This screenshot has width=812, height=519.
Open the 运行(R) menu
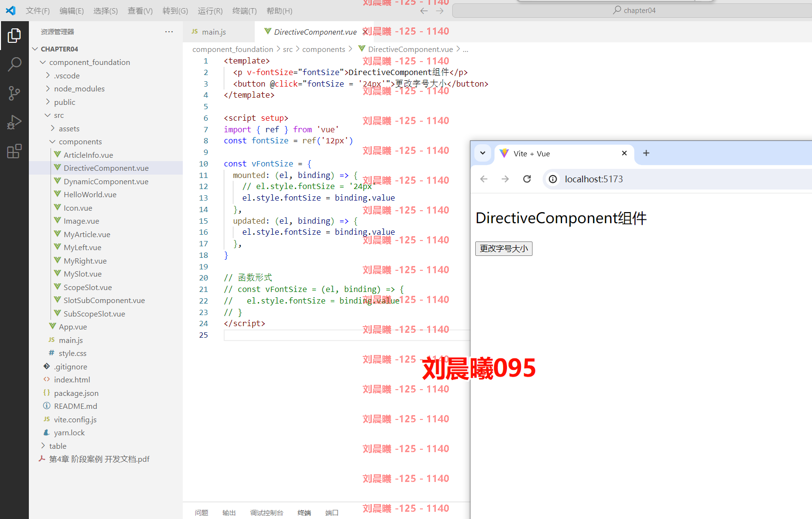click(210, 11)
